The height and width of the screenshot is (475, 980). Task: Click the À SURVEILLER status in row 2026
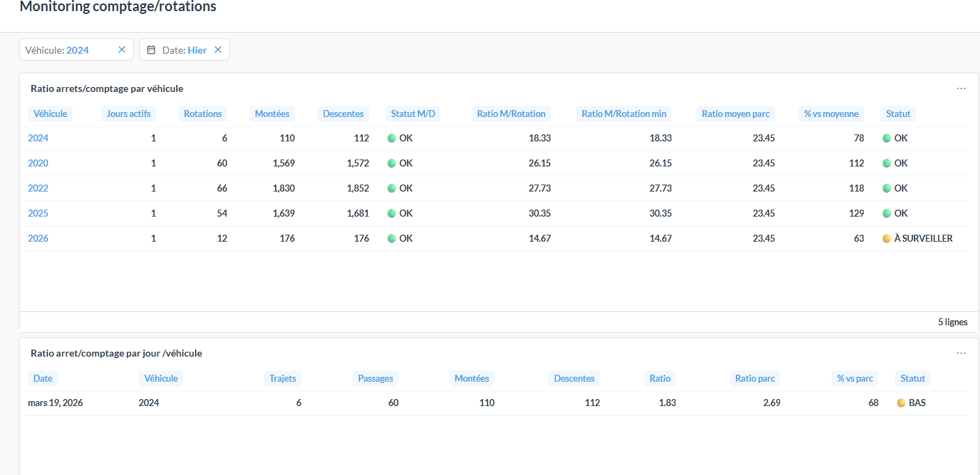(x=922, y=238)
